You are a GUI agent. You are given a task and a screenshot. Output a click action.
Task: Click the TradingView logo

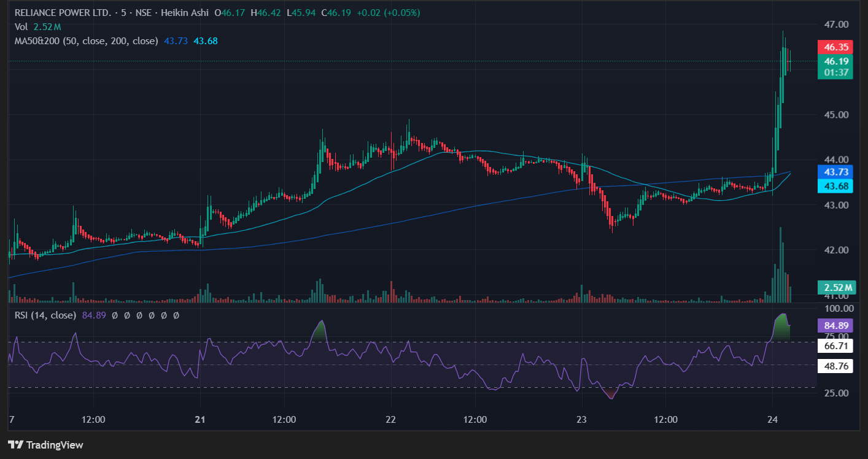(x=45, y=445)
